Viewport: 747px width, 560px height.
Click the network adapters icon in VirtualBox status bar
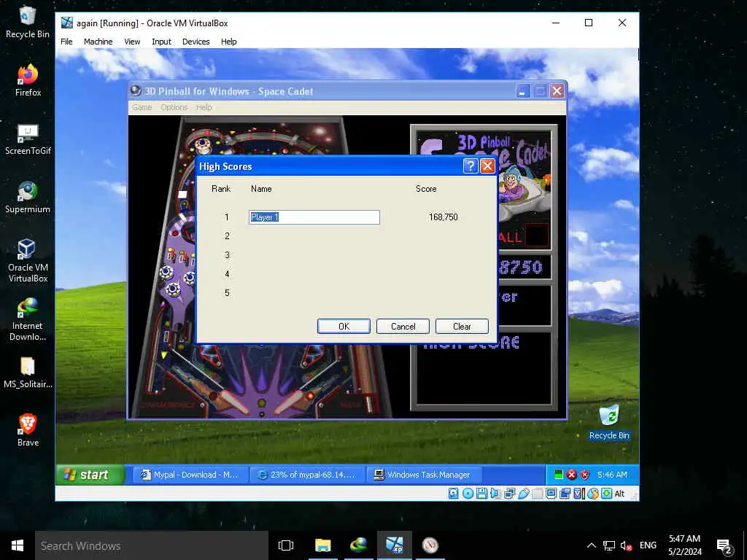pyautogui.click(x=509, y=494)
